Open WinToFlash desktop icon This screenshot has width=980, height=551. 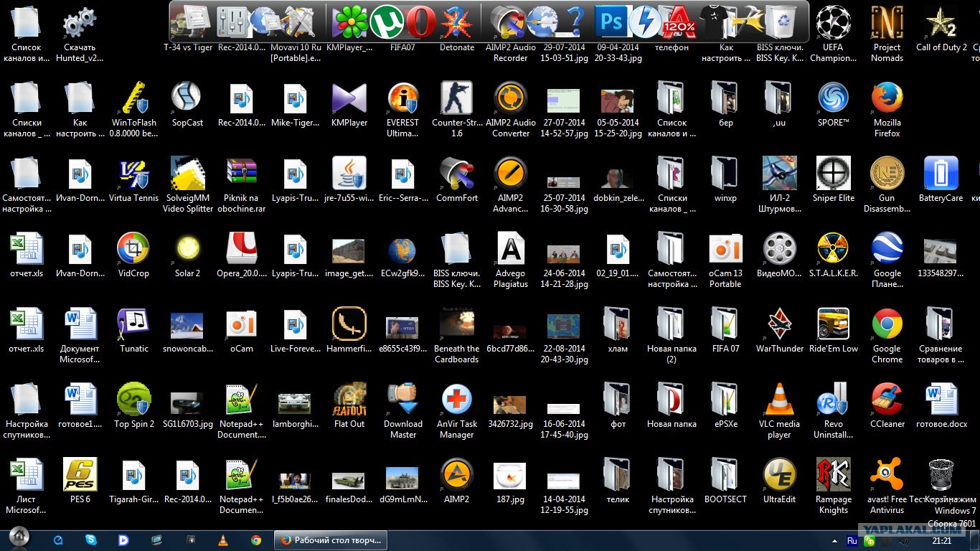point(133,110)
